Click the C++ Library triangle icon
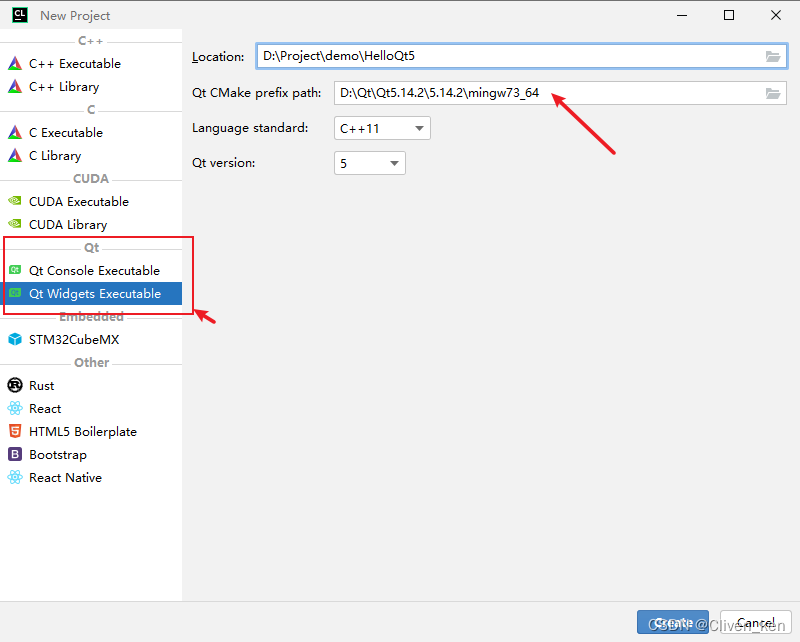This screenshot has width=800, height=642. [x=15, y=86]
